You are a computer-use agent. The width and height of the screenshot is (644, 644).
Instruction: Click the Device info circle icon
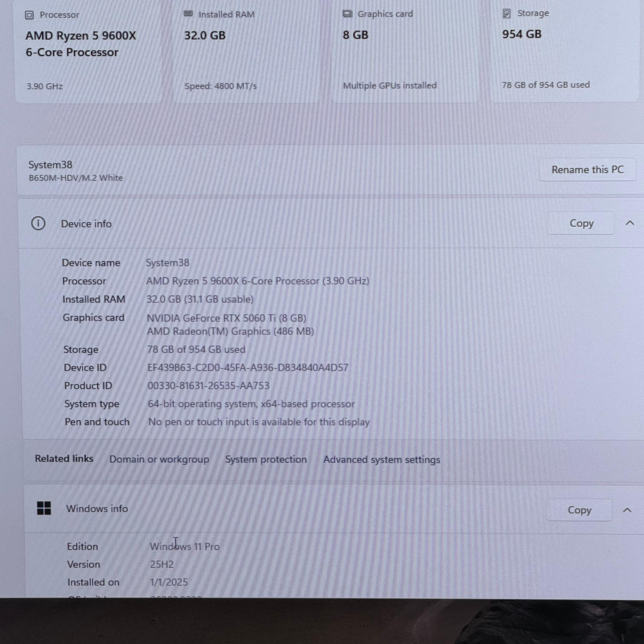tap(38, 223)
